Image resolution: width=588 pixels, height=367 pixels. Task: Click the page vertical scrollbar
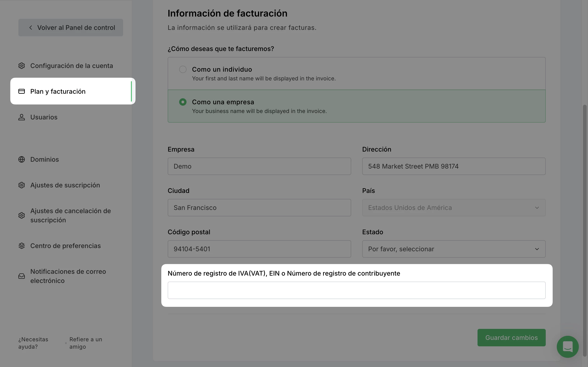click(x=585, y=230)
